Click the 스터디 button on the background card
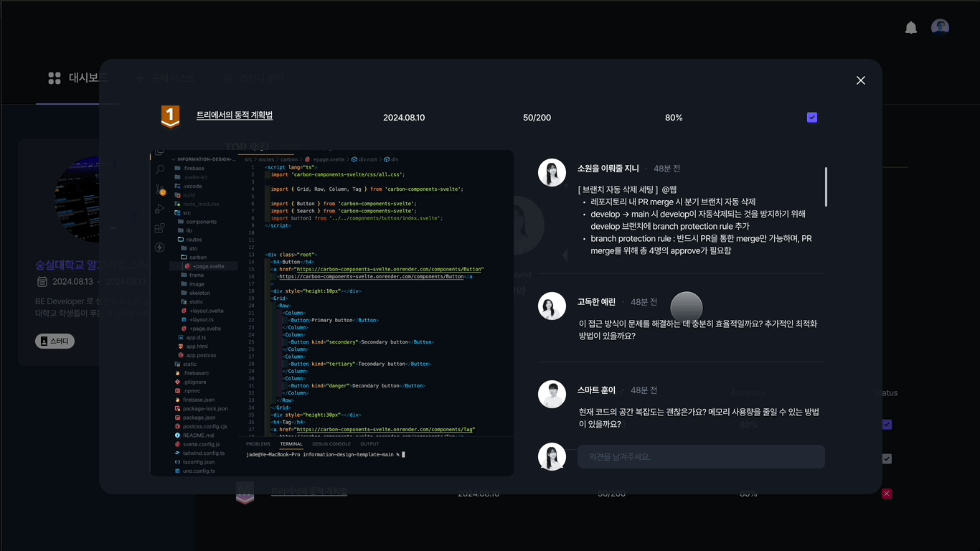 tap(55, 341)
